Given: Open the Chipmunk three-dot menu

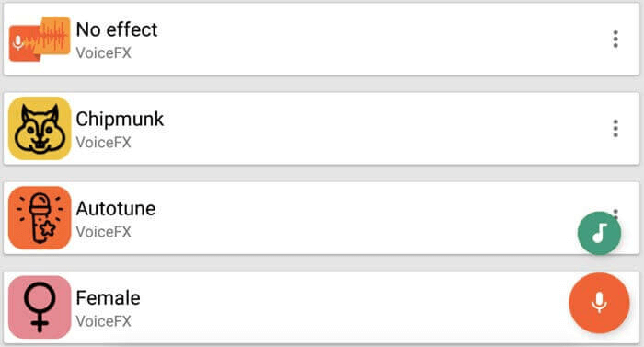Looking at the screenshot, I should click(x=615, y=128).
